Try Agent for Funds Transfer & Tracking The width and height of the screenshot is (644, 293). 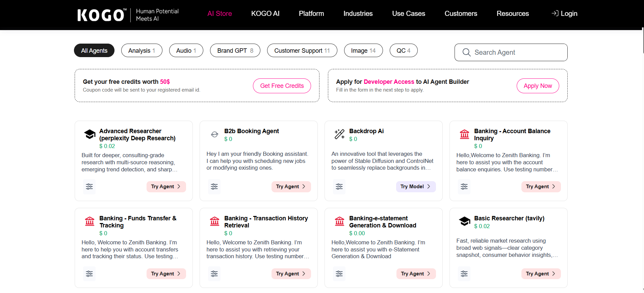click(166, 274)
